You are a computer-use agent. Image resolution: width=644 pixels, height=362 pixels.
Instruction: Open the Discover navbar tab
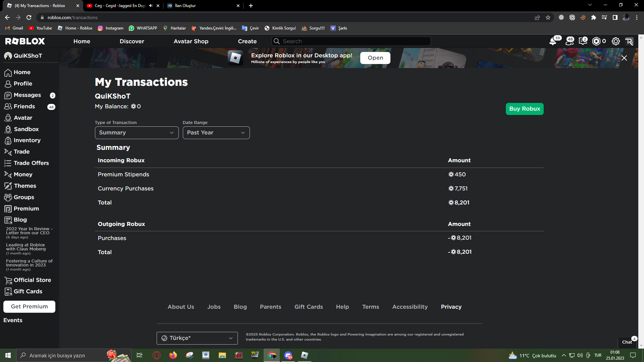pos(132,42)
